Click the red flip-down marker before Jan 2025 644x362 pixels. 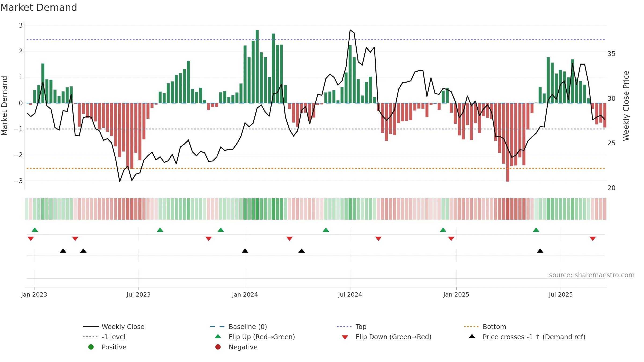(x=451, y=239)
